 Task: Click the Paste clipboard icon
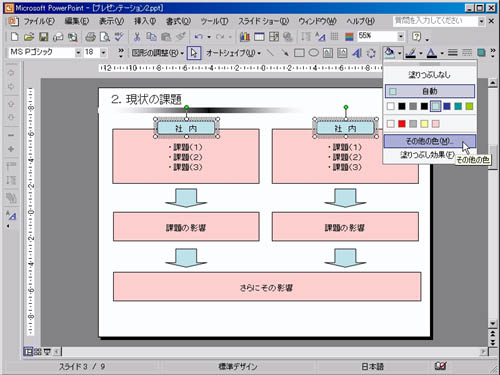pos(166,37)
